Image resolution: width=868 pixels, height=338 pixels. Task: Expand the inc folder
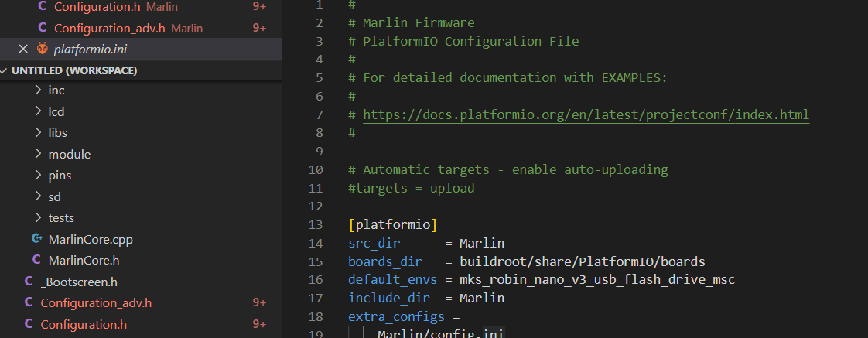click(38, 90)
